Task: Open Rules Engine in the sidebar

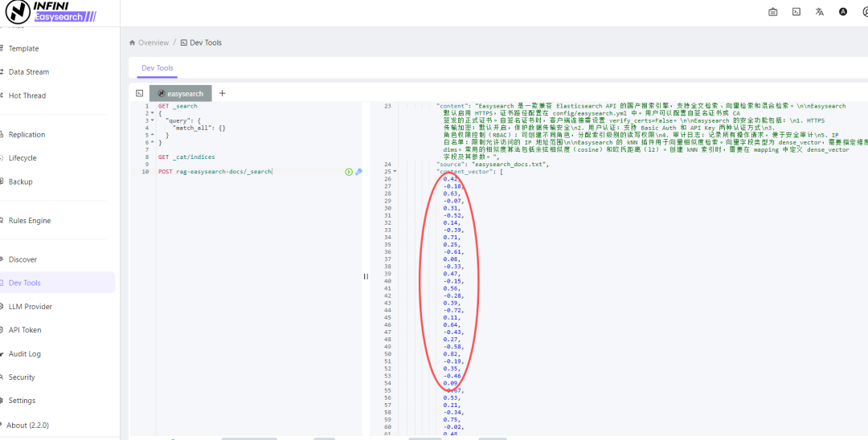Action: [x=30, y=221]
